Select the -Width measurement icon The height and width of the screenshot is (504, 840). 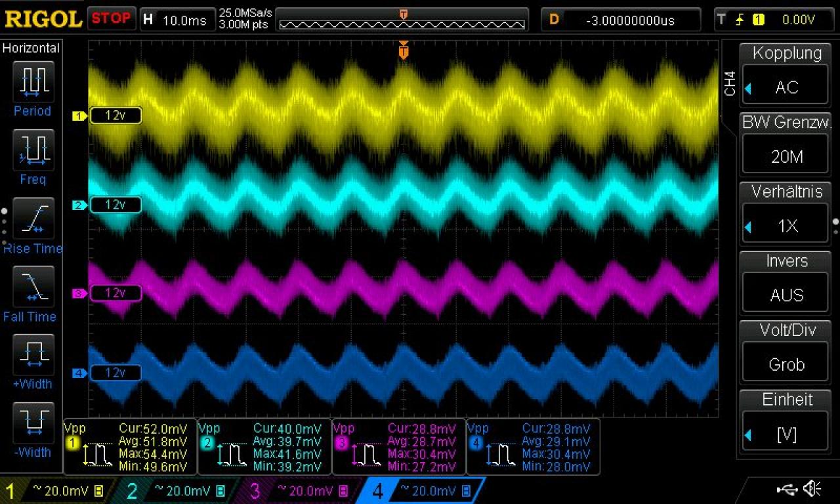[33, 422]
